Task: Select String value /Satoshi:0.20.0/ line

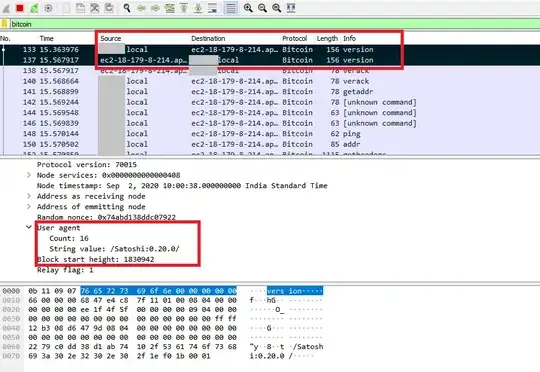Action: (114, 249)
